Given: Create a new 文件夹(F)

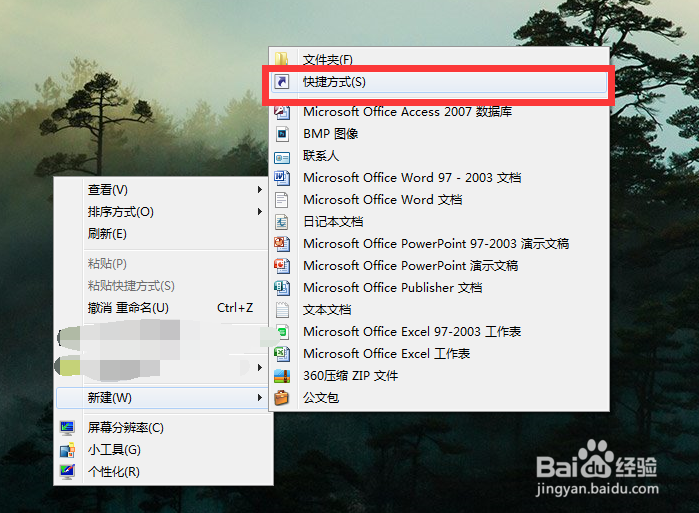Looking at the screenshot, I should pos(439,59).
